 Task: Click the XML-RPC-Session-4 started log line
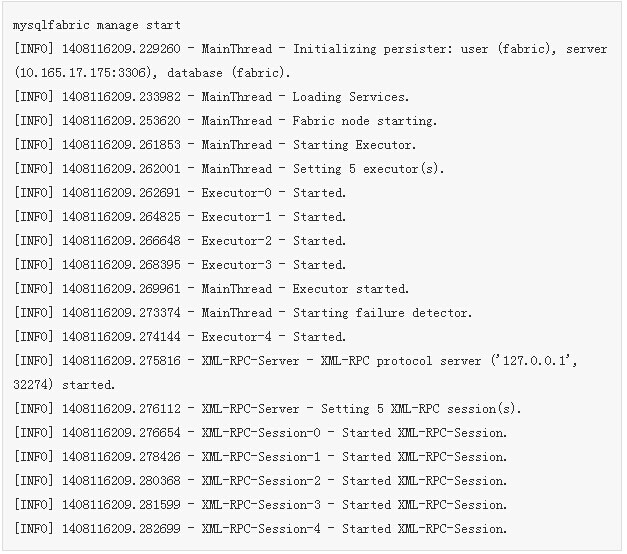(x=261, y=529)
